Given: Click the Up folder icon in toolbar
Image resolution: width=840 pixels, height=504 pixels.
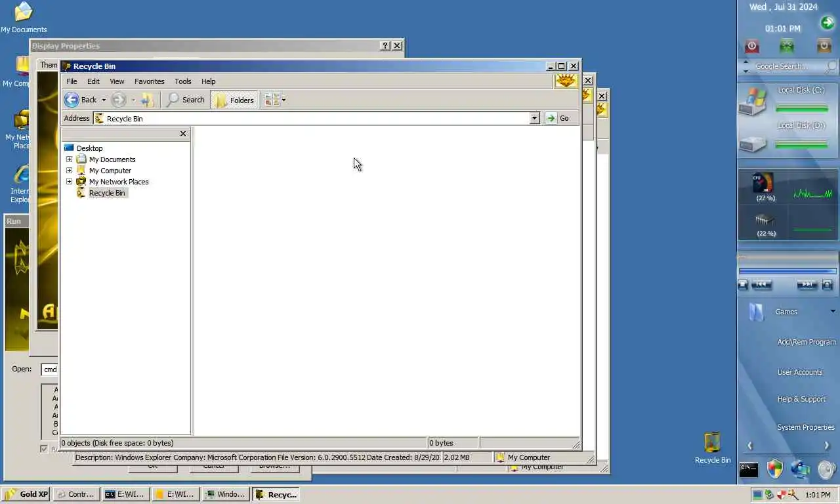Looking at the screenshot, I should pos(148,100).
